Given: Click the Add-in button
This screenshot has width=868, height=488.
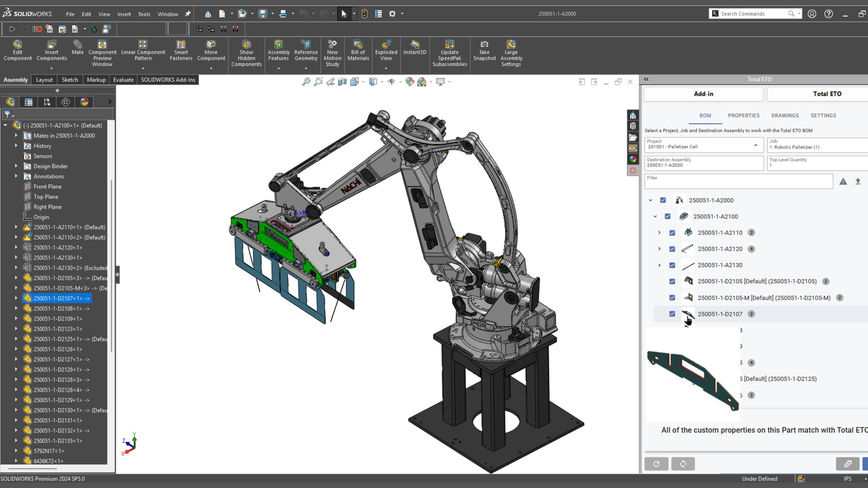Looking at the screenshot, I should tap(703, 94).
